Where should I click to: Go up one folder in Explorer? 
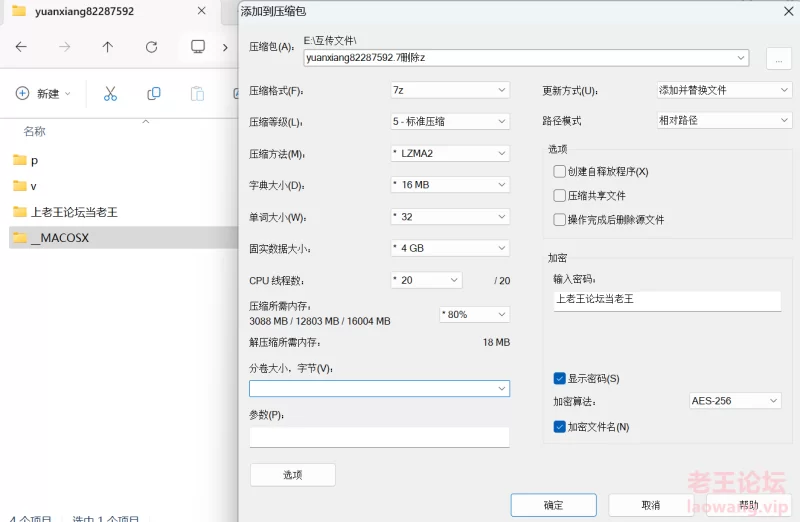[107, 47]
